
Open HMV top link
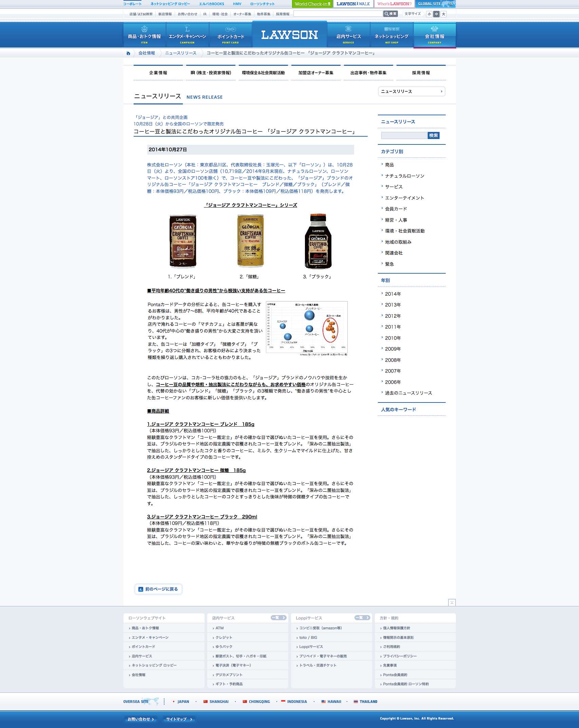237,4
